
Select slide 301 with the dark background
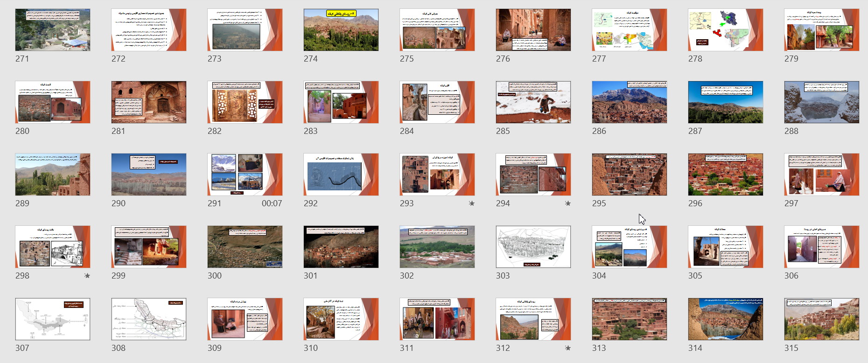pyautogui.click(x=341, y=247)
